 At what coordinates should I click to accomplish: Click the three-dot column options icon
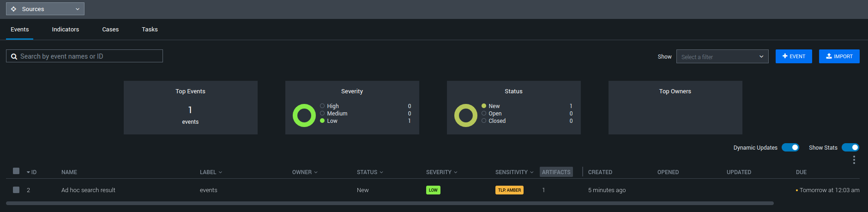pyautogui.click(x=854, y=160)
